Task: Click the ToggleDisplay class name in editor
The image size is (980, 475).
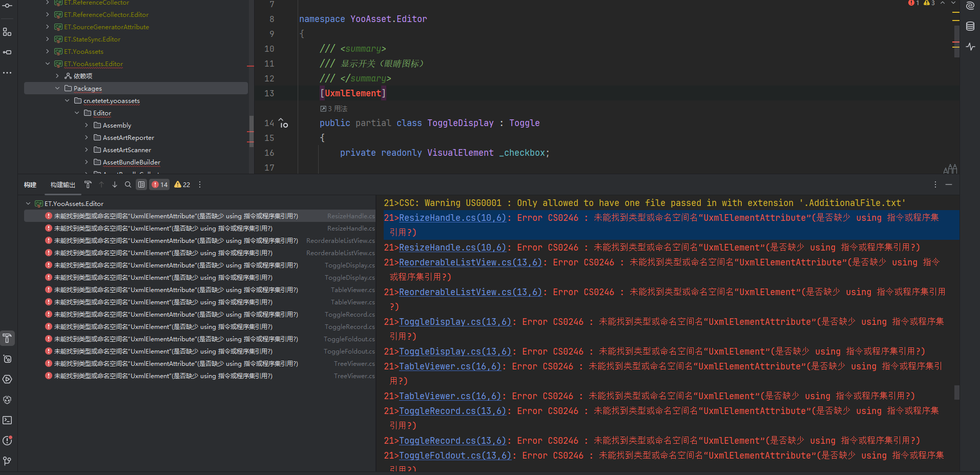Action: [x=460, y=123]
